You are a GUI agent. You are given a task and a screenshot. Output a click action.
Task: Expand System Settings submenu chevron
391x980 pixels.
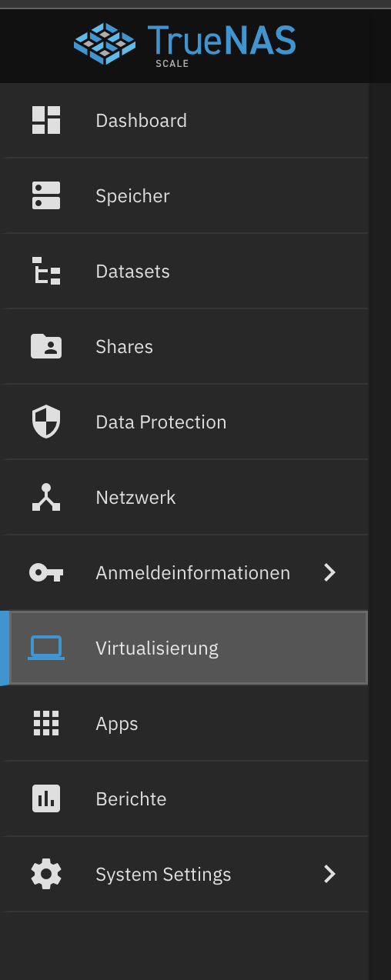point(330,875)
